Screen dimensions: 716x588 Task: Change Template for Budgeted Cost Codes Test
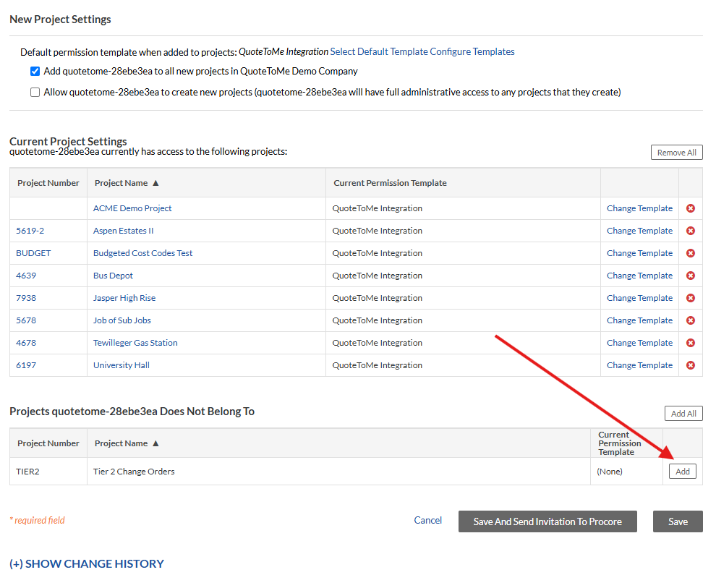[639, 253]
